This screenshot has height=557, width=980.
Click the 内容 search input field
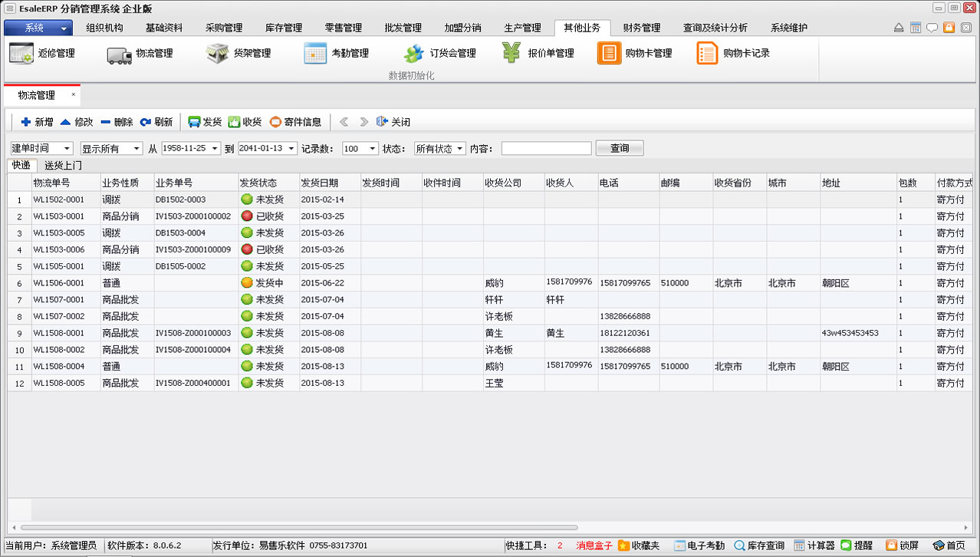(x=546, y=149)
